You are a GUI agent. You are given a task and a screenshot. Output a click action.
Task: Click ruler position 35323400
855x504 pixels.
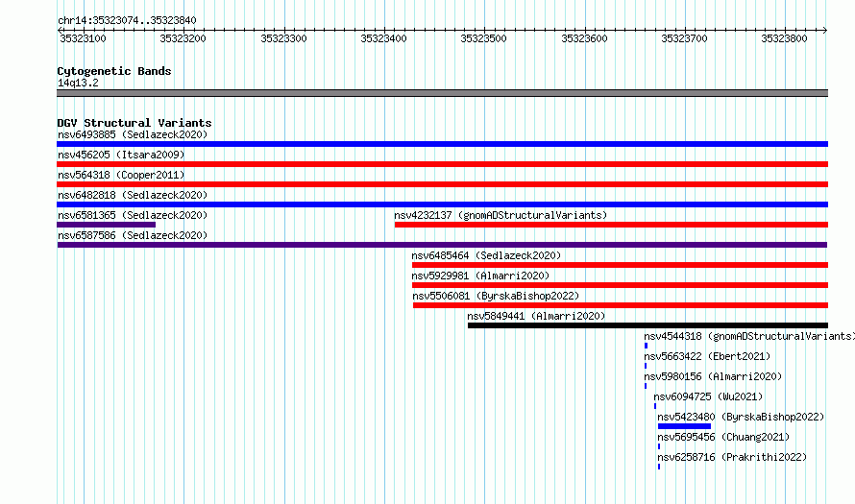click(x=384, y=38)
